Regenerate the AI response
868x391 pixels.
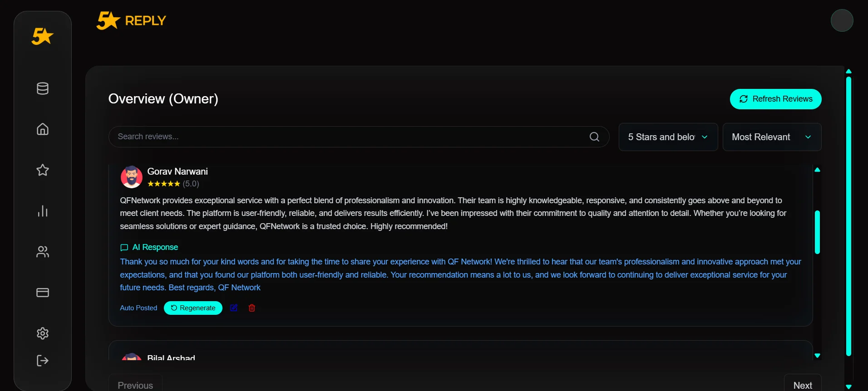(x=193, y=308)
